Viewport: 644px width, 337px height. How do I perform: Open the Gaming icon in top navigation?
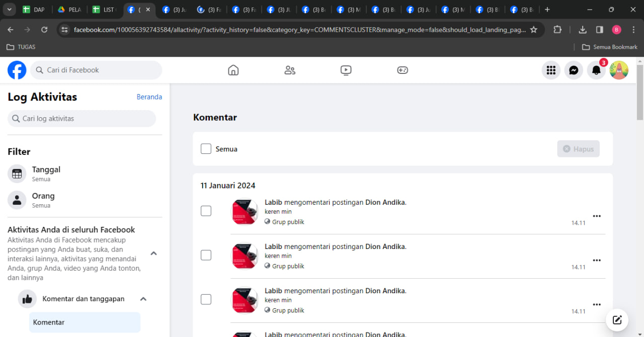click(403, 70)
